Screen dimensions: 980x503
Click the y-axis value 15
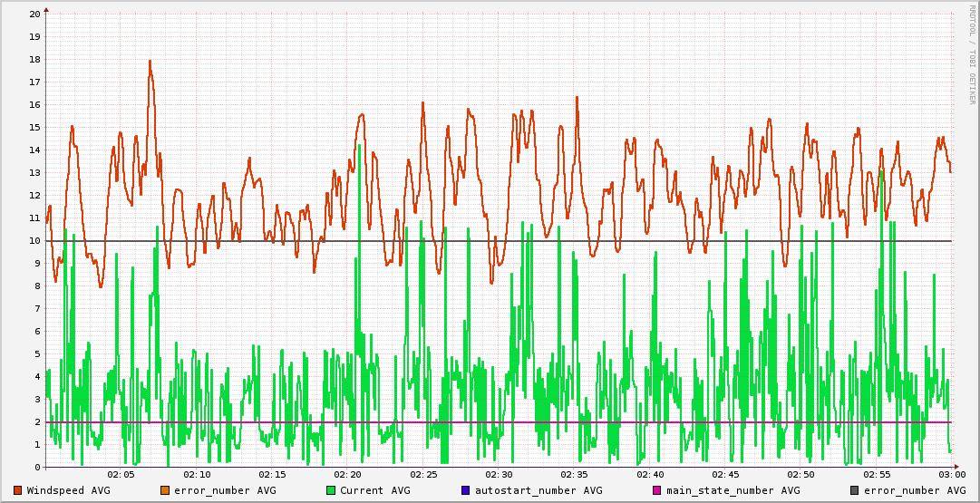click(x=35, y=128)
